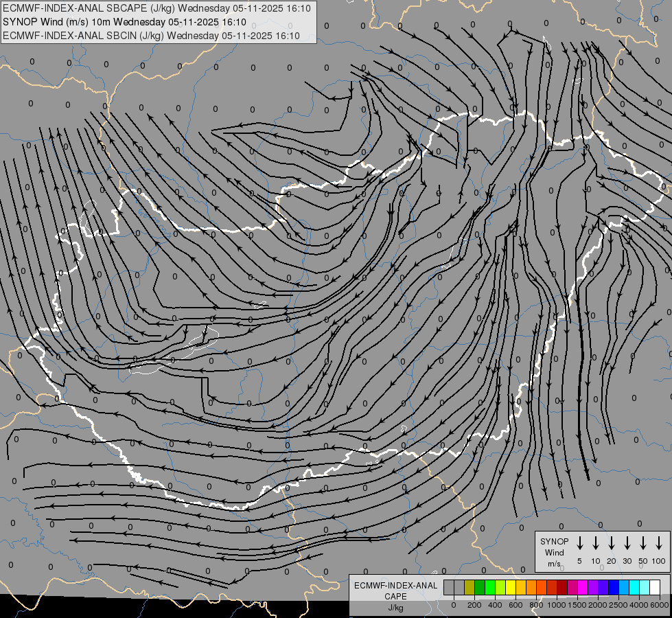The width and height of the screenshot is (672, 618).
Task: Select the dark green CAPE legend swatch
Action: coord(480,588)
